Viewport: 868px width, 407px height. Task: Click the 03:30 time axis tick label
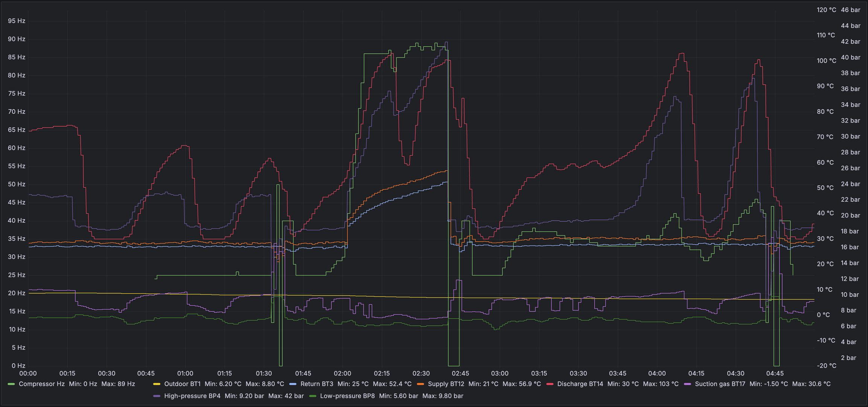coord(578,373)
